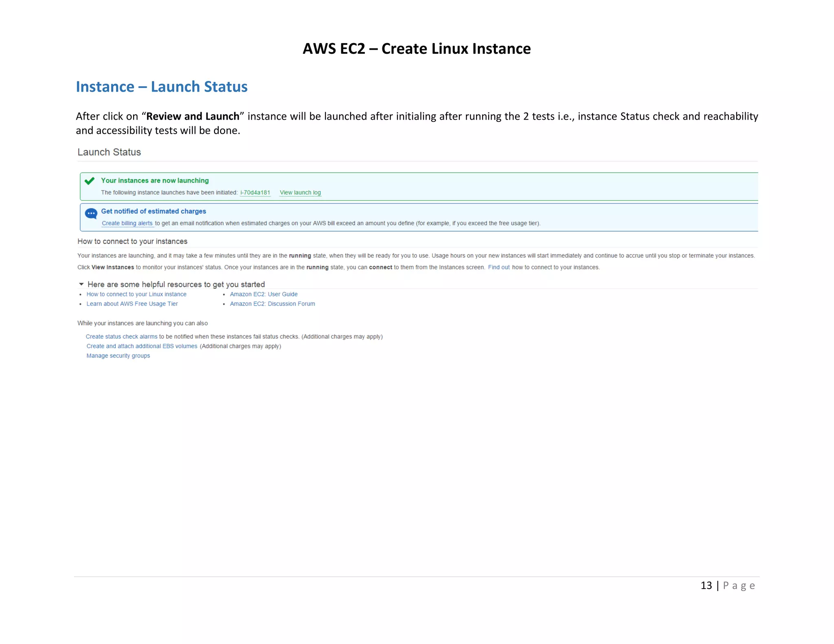Click the Find out link
Screen dimensions: 834x644
pos(499,267)
